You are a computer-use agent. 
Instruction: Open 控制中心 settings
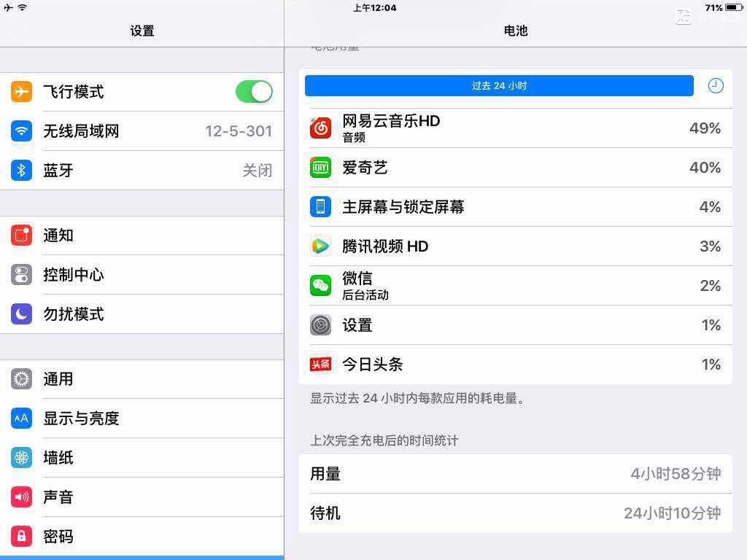point(142,275)
